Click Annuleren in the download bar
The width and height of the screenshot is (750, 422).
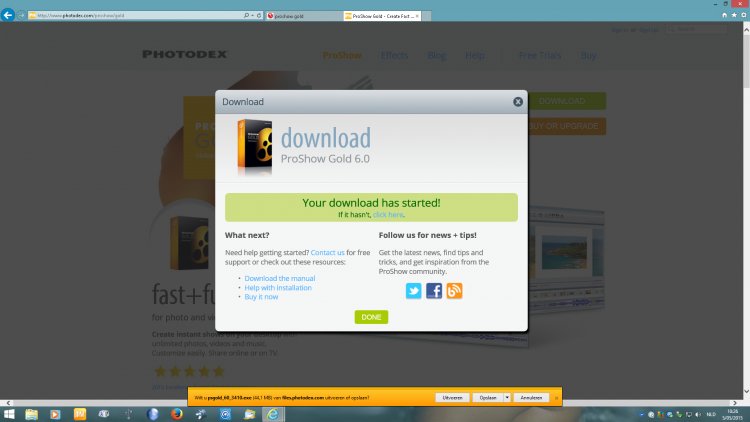coord(531,397)
